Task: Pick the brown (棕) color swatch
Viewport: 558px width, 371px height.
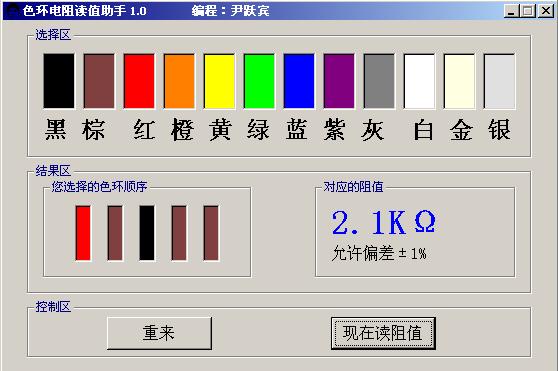Action: point(99,81)
